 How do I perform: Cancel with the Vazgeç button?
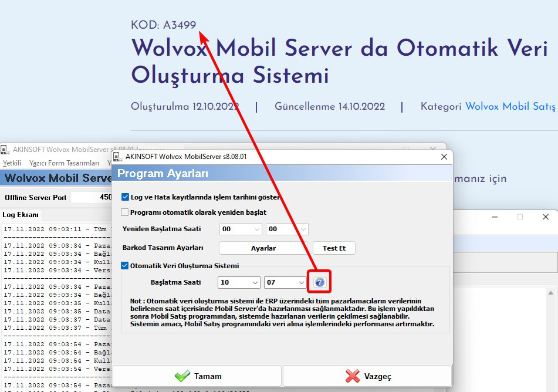(x=367, y=376)
